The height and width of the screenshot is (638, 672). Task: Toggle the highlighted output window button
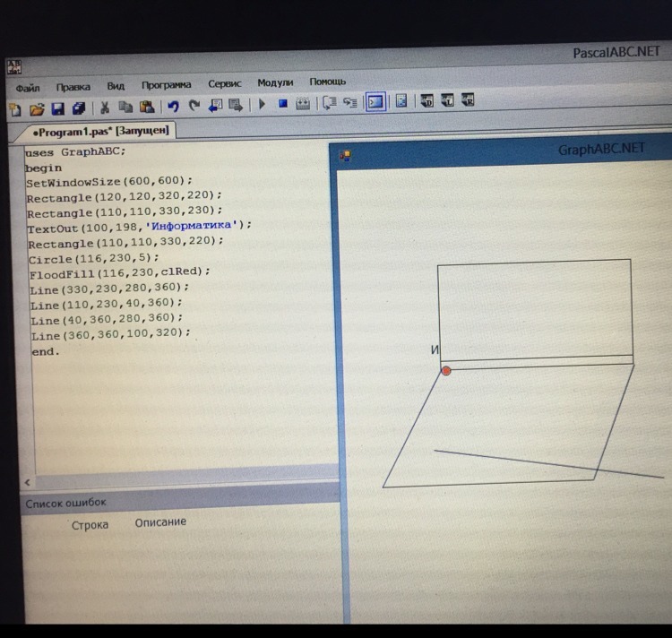click(375, 102)
